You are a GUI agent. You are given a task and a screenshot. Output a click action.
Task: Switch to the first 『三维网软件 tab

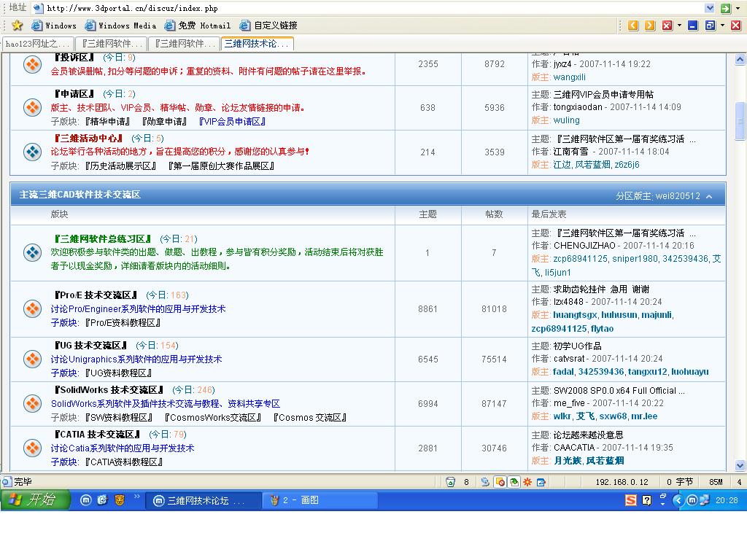click(112, 43)
